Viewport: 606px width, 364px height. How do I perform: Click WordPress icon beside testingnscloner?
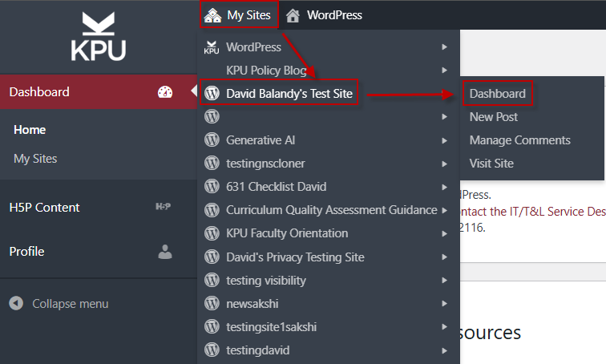[x=212, y=163]
